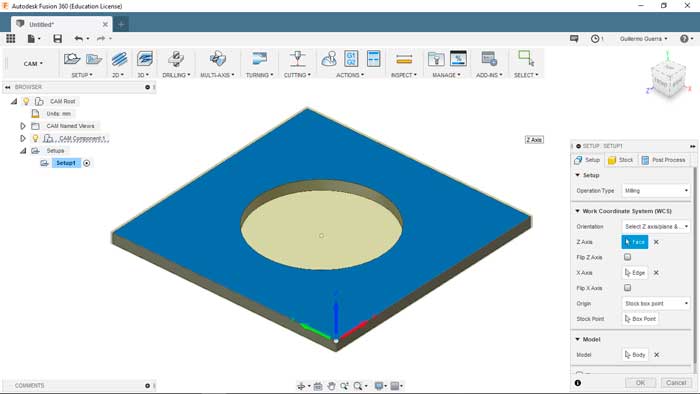Click the Drilling tool icon
The width and height of the screenshot is (700, 394).
(x=176, y=59)
